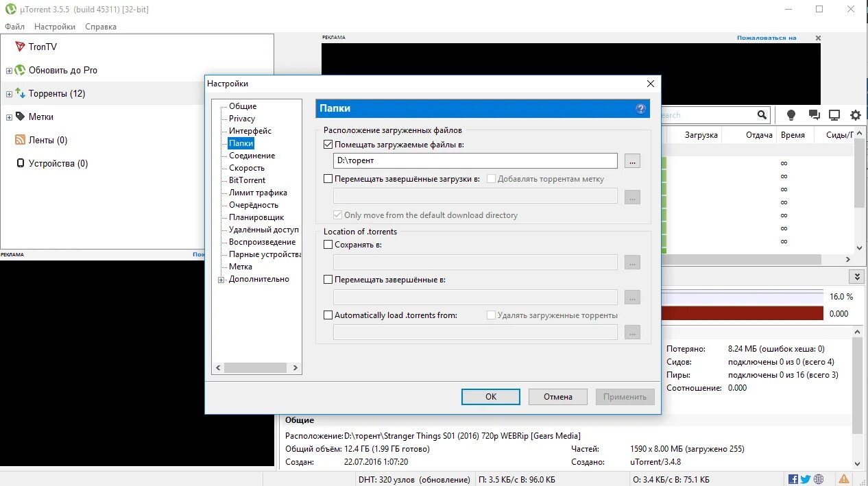This screenshot has width=868, height=486.
Task: Click the red availability bar
Action: click(742, 313)
